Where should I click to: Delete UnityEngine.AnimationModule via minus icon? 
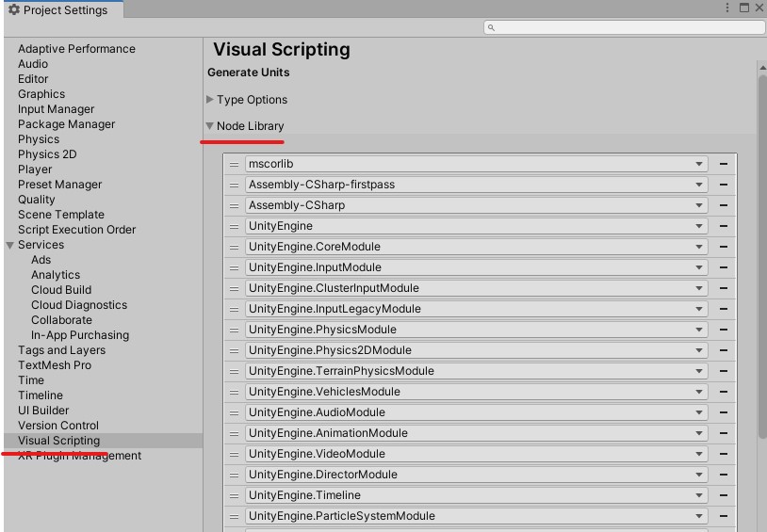723,433
